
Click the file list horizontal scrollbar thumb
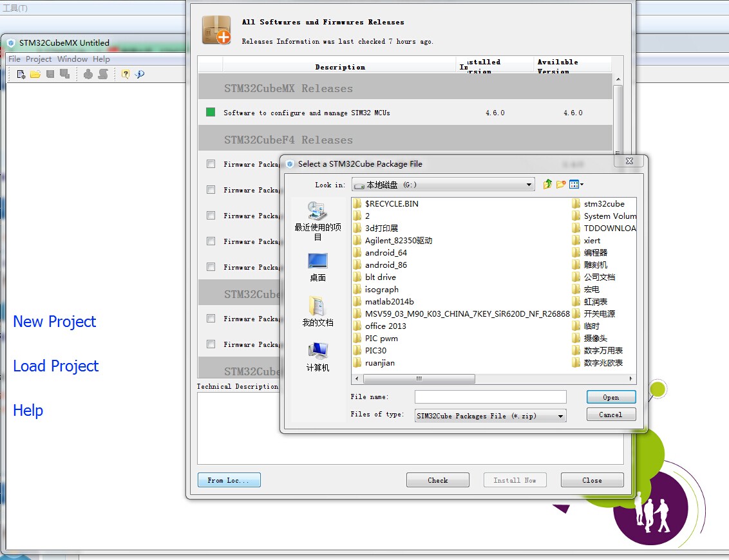tap(419, 378)
